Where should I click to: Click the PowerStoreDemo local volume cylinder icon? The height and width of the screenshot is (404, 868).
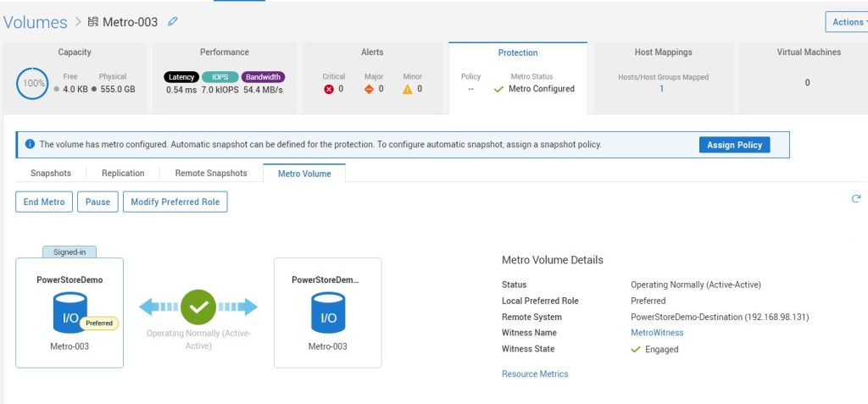(x=70, y=313)
